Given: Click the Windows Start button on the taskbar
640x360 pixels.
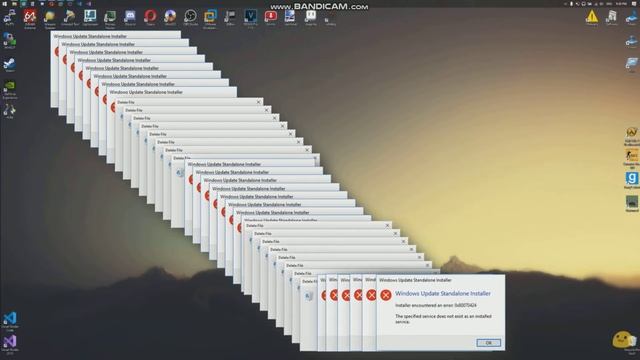Looking at the screenshot, I should coord(4,4).
